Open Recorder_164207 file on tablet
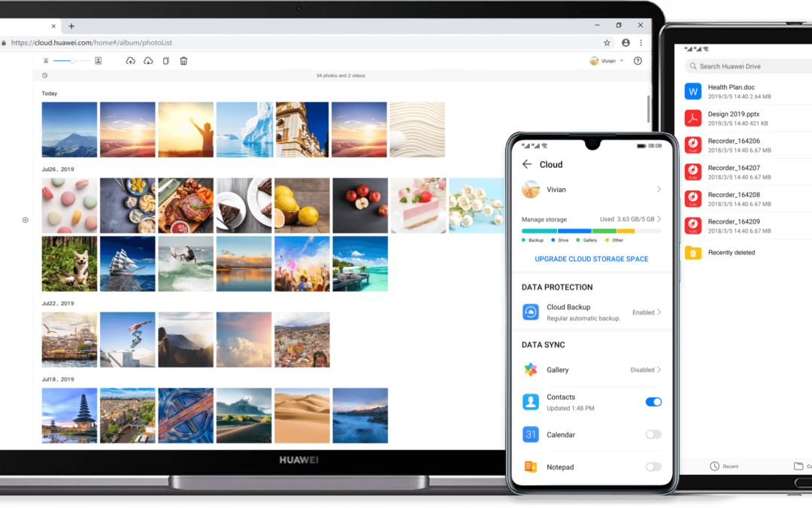 pos(748,172)
